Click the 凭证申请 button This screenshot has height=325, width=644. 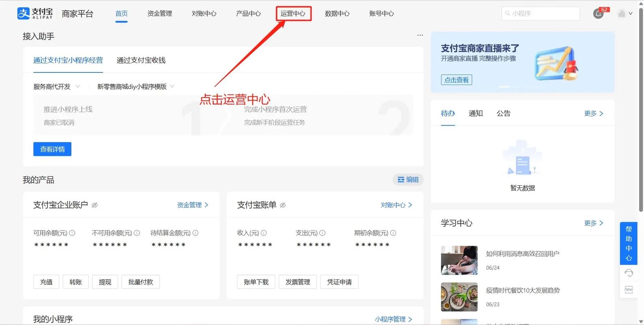[339, 282]
